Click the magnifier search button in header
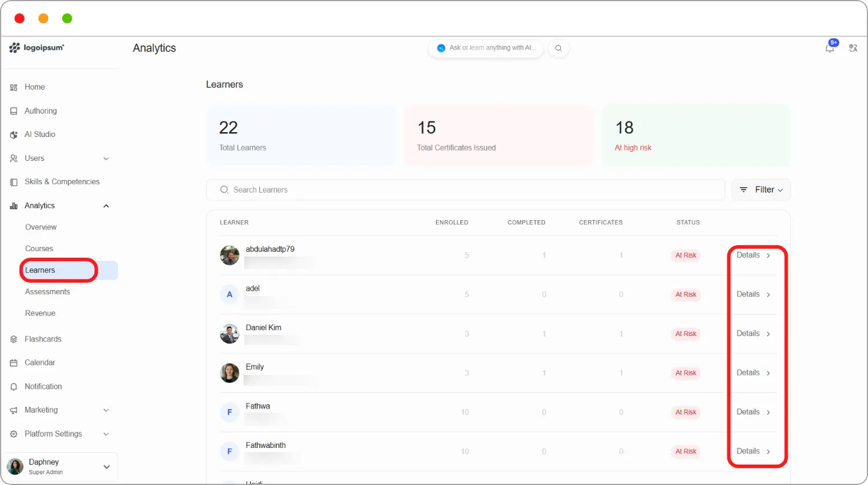The height and width of the screenshot is (485, 868). (x=559, y=48)
